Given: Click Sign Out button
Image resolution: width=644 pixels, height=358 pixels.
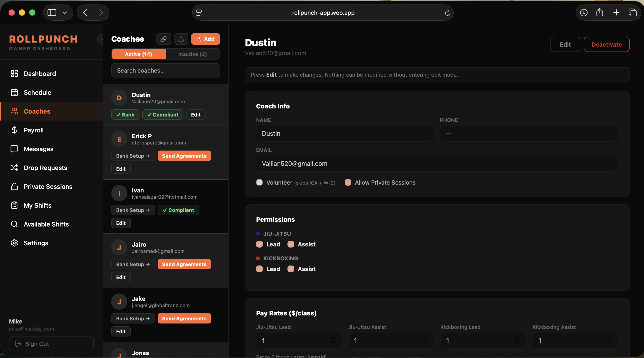Looking at the screenshot, I should (51, 344).
